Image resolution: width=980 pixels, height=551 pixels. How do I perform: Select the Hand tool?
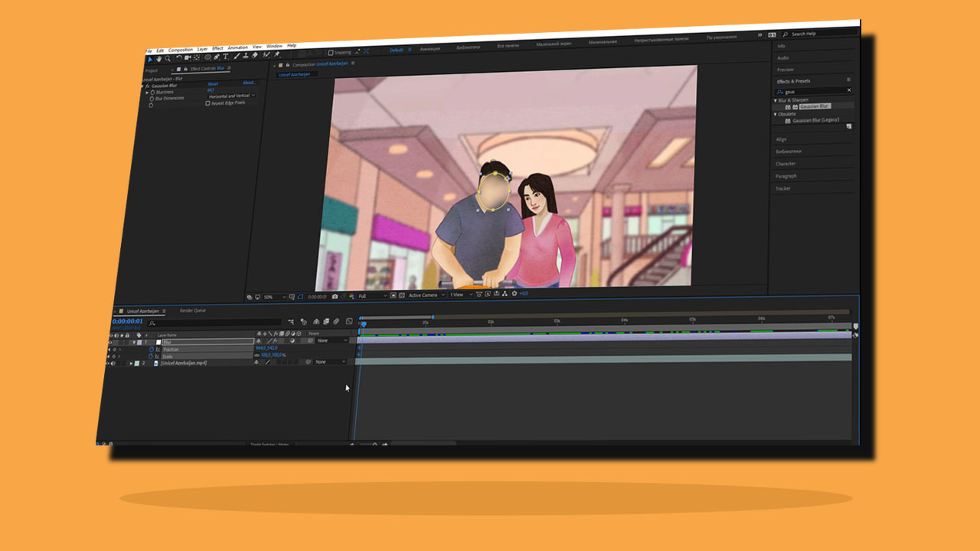(x=159, y=58)
